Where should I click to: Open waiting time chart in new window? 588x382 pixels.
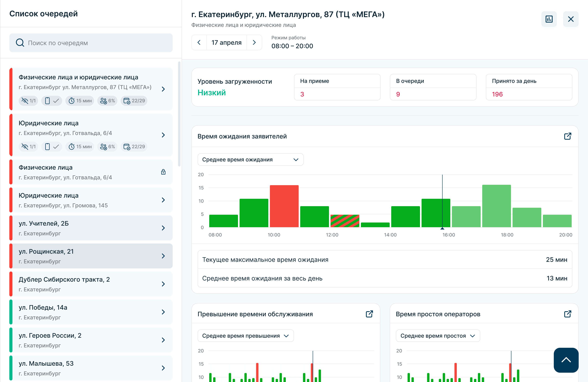click(568, 136)
